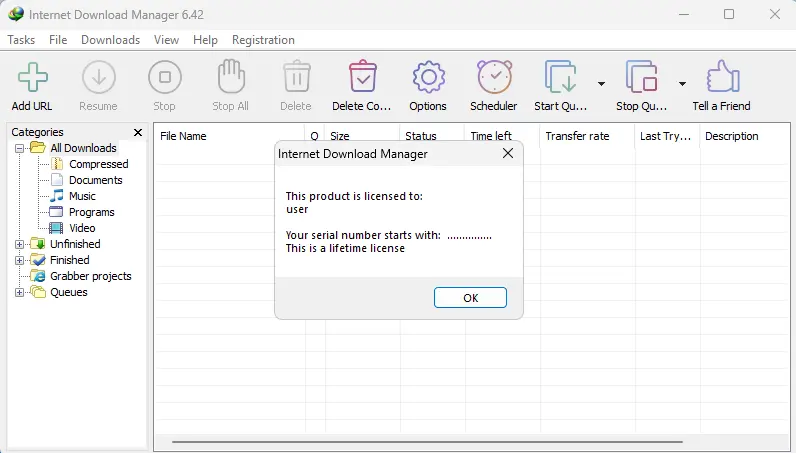This screenshot has width=796, height=453.
Task: Expand the Finished tree node
Action: click(19, 261)
